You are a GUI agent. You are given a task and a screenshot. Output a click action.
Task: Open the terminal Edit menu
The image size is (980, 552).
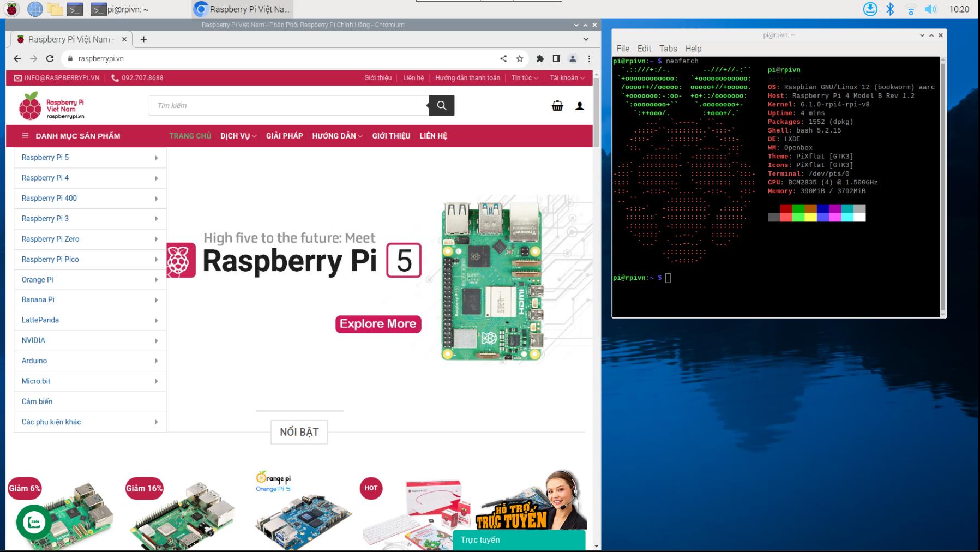pyautogui.click(x=644, y=49)
